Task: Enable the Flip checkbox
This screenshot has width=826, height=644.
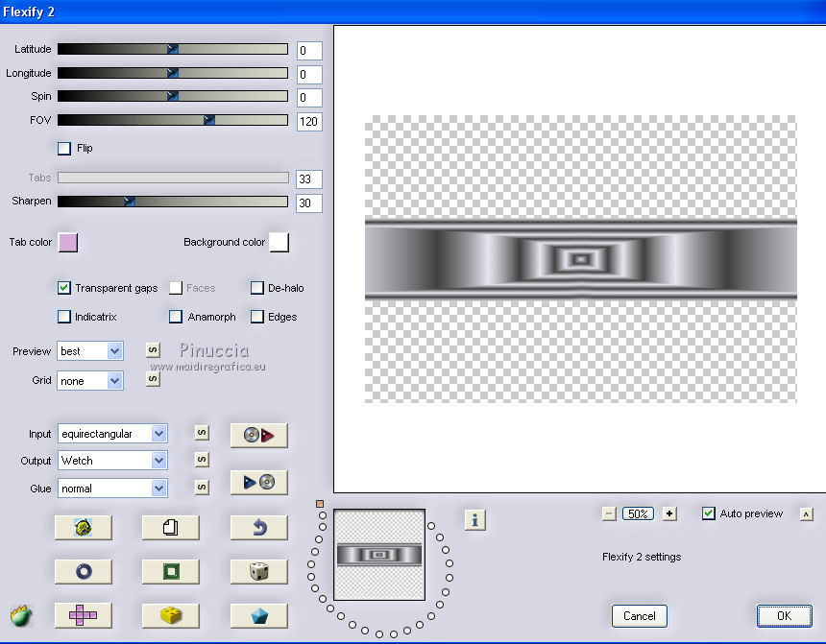Action: tap(64, 148)
